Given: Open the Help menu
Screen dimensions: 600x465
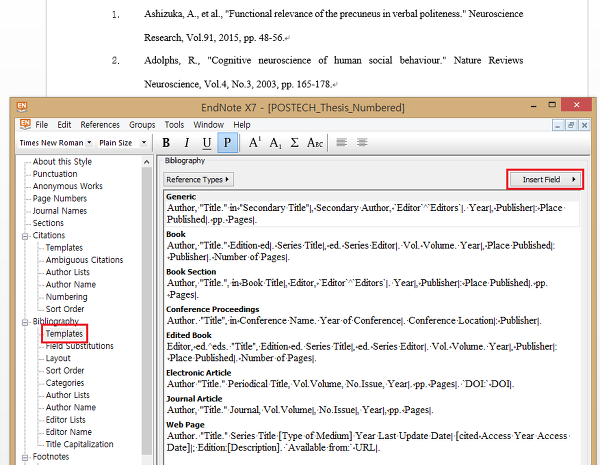Looking at the screenshot, I should pos(242,125).
